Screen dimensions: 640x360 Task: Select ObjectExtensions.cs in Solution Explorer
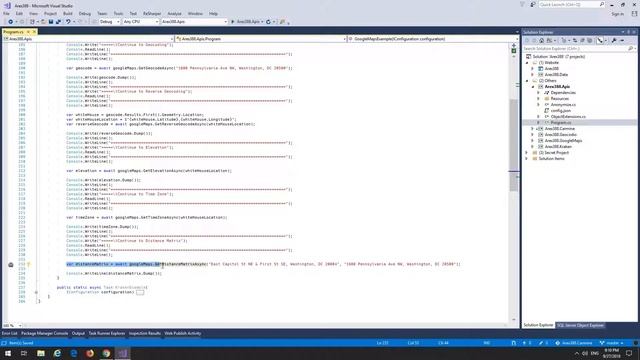568,117
